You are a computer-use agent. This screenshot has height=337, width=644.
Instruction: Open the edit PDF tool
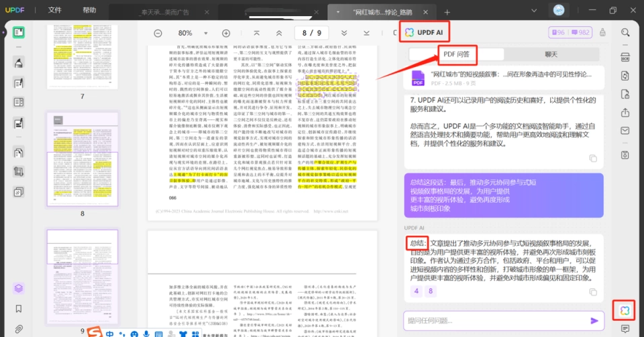coord(19,83)
